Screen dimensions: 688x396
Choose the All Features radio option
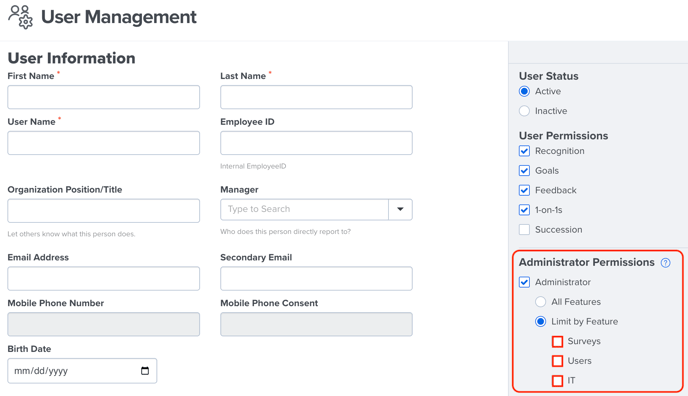point(541,302)
